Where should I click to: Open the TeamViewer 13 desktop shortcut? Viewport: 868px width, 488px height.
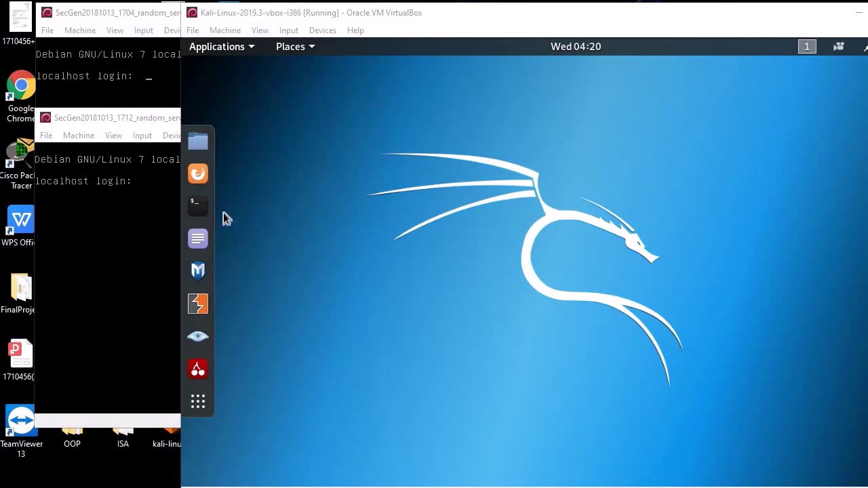21,432
